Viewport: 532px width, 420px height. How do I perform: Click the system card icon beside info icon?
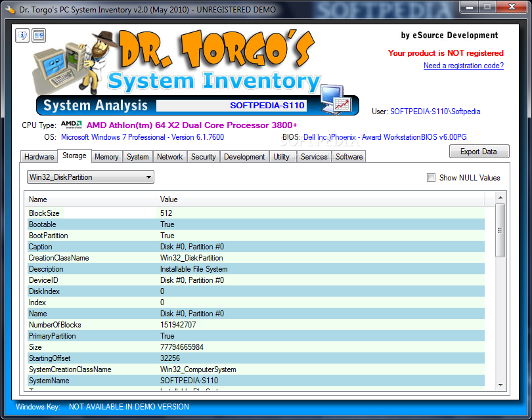tap(39, 35)
